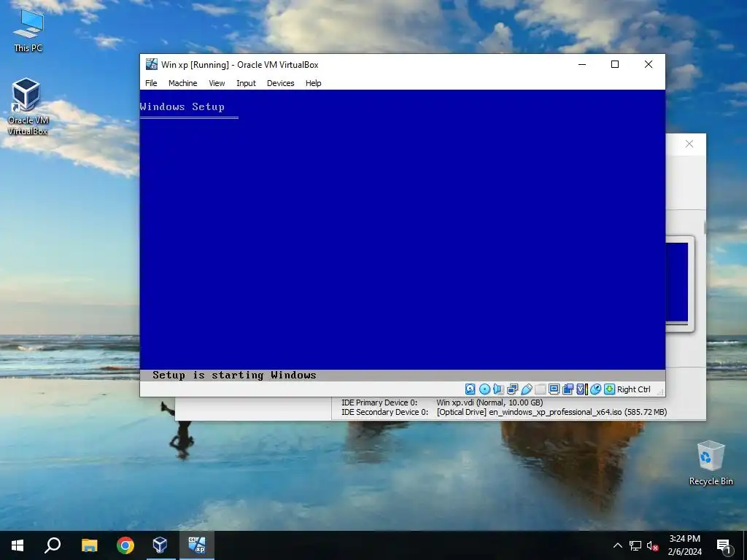Open the Windows Start menu

(18, 545)
